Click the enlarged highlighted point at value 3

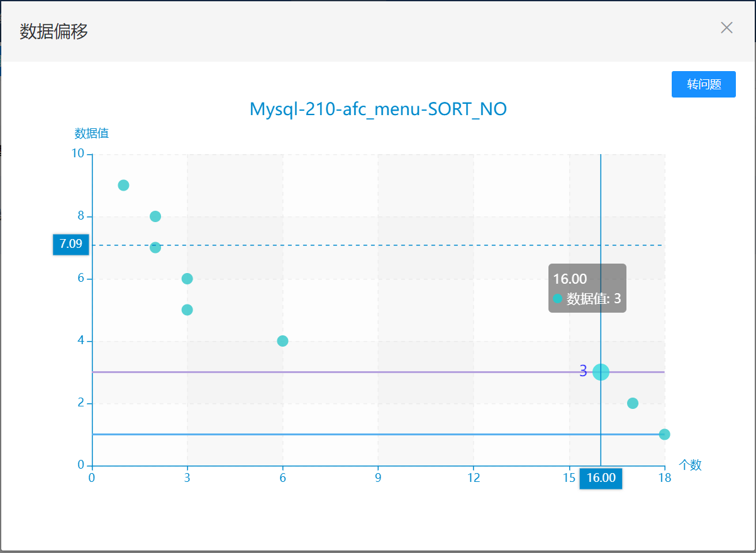tap(601, 372)
